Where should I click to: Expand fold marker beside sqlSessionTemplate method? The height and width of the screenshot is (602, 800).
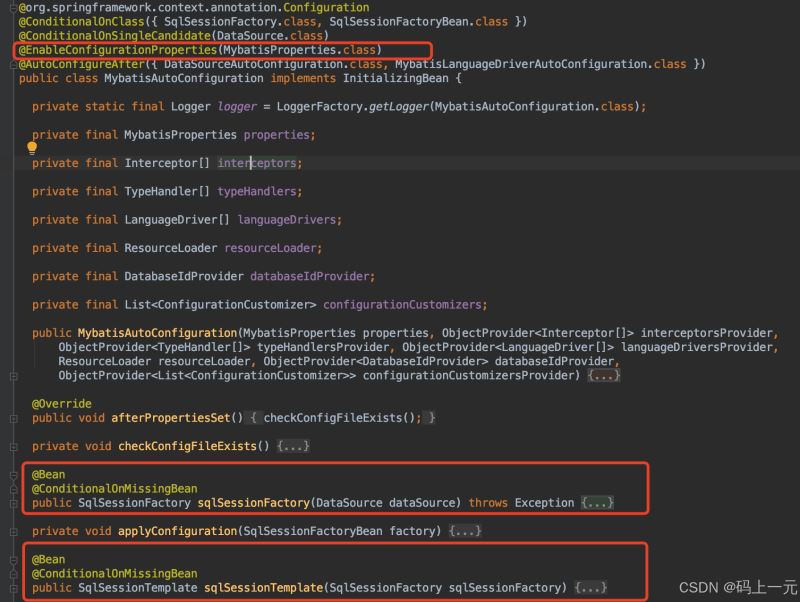tap(14, 588)
